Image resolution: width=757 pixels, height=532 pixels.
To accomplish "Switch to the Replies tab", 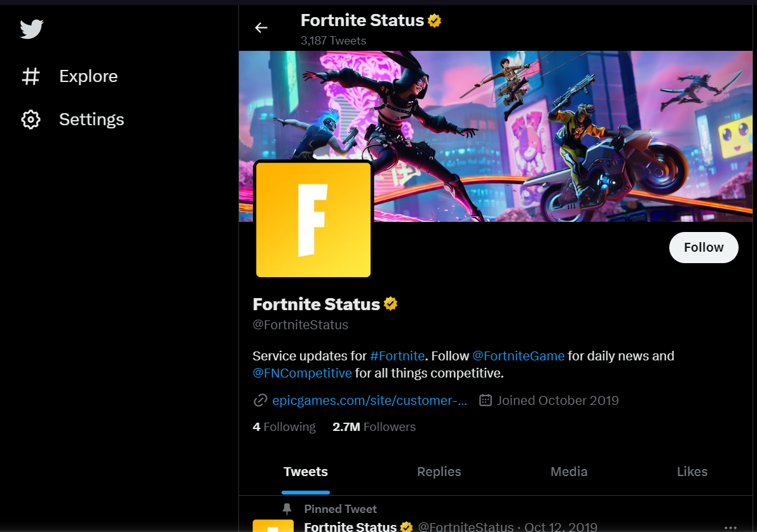I will (x=439, y=472).
